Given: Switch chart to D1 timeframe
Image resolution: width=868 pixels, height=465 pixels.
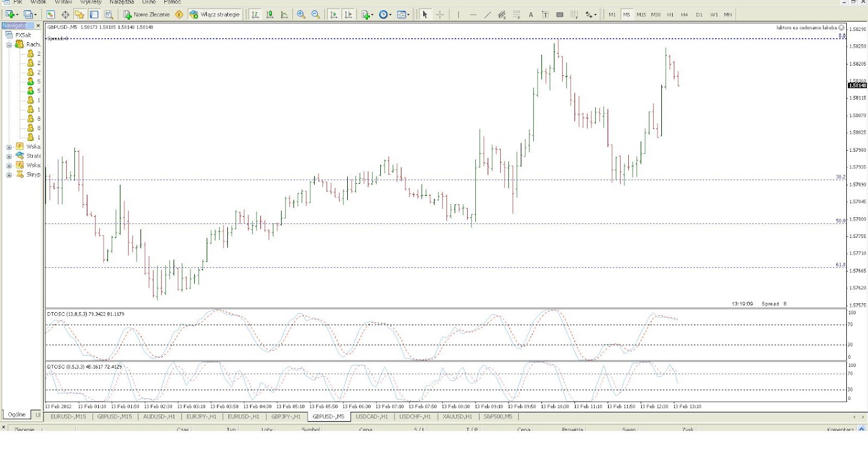Looking at the screenshot, I should pyautogui.click(x=699, y=15).
